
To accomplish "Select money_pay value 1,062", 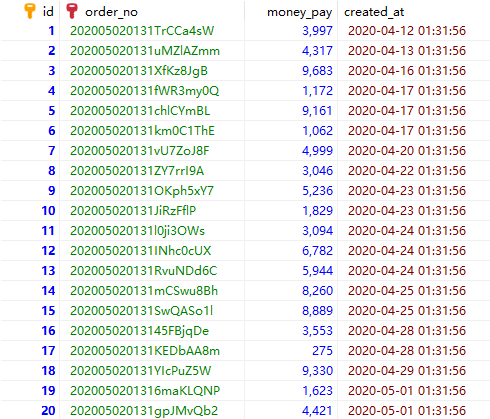I will pyautogui.click(x=317, y=131).
